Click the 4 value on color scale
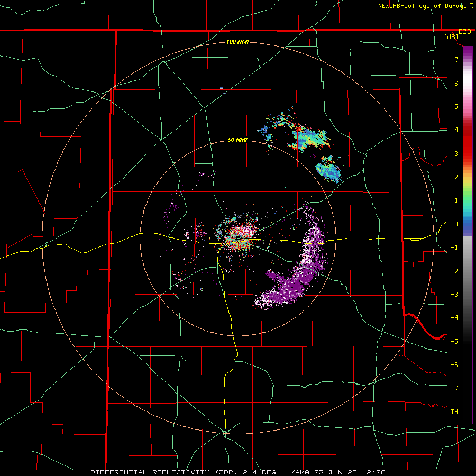476x476 pixels. 456,130
